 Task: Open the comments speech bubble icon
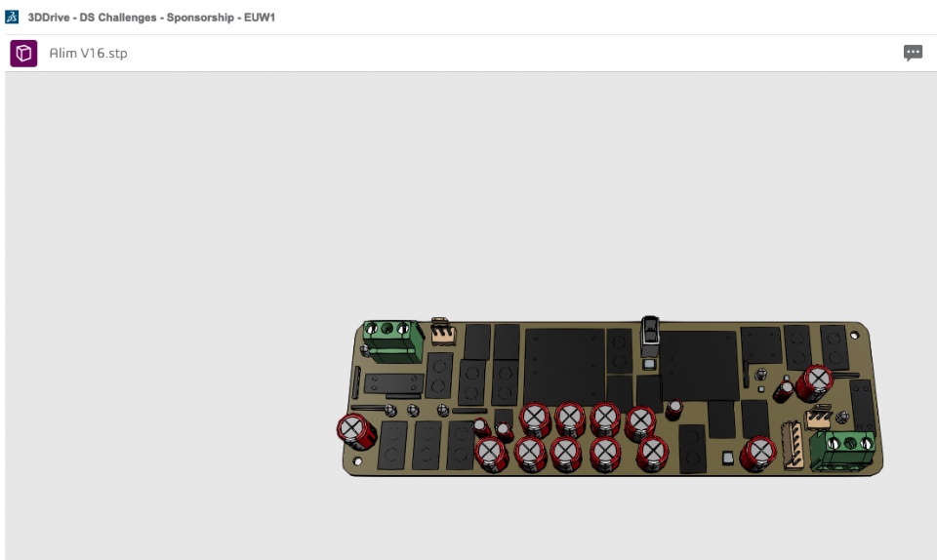pyautogui.click(x=913, y=53)
